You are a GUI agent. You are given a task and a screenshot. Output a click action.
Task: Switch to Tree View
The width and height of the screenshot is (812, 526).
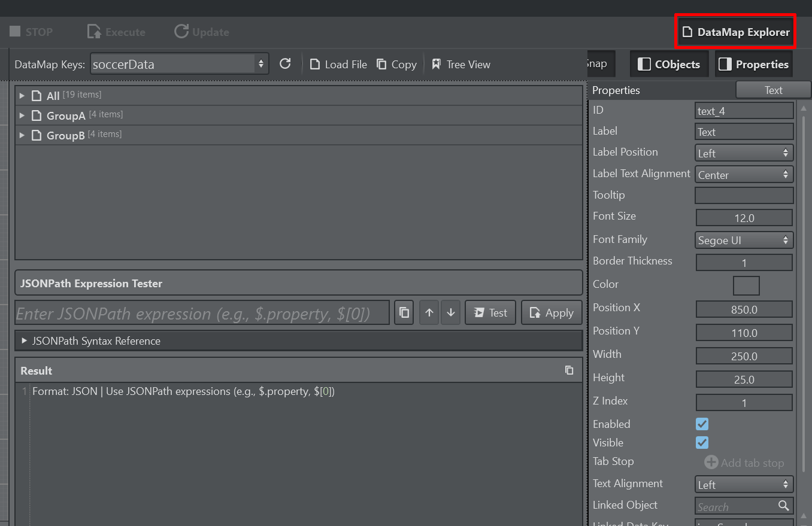437,64
